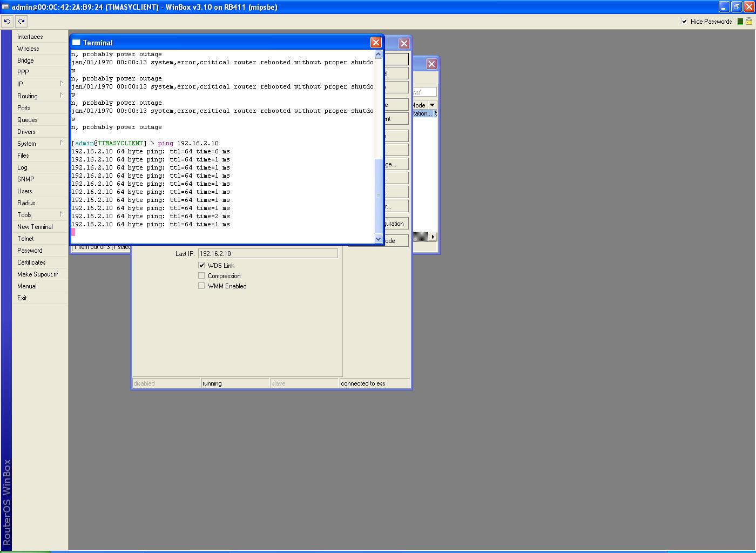Open the Drivers menu item
Viewport: 756px width, 553px height.
(x=40, y=132)
